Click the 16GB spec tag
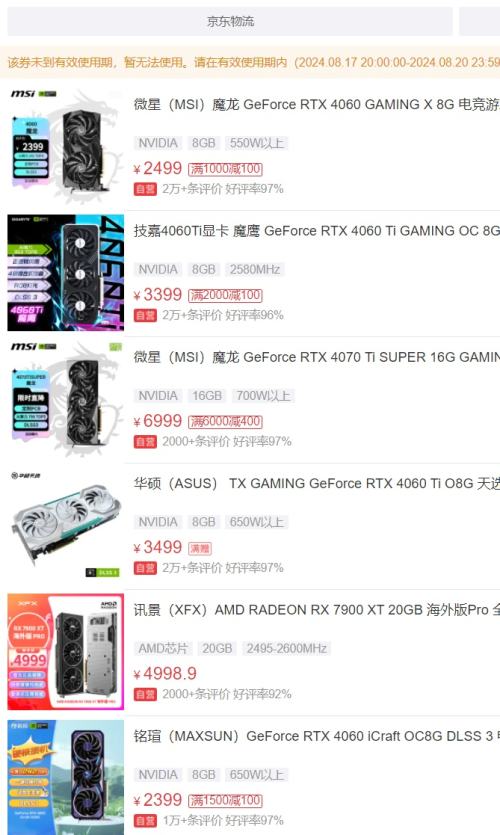Image resolution: width=500 pixels, height=835 pixels. pos(207,396)
